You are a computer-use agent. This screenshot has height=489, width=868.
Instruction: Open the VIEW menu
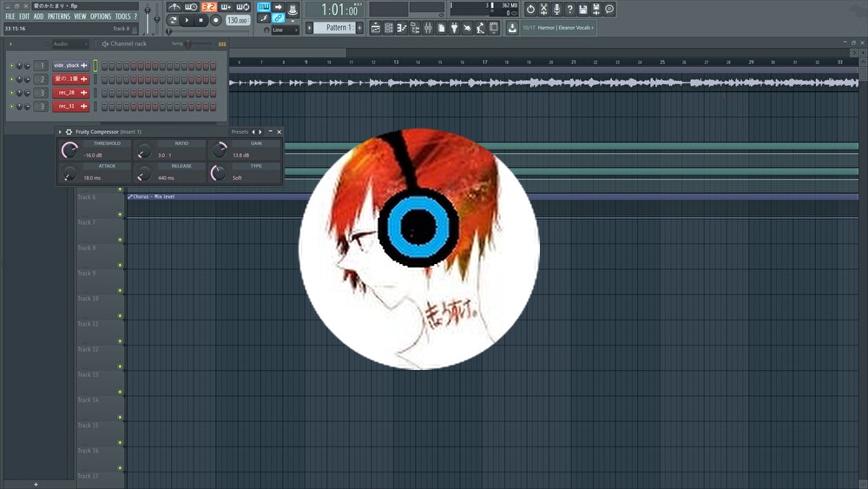[x=80, y=17]
